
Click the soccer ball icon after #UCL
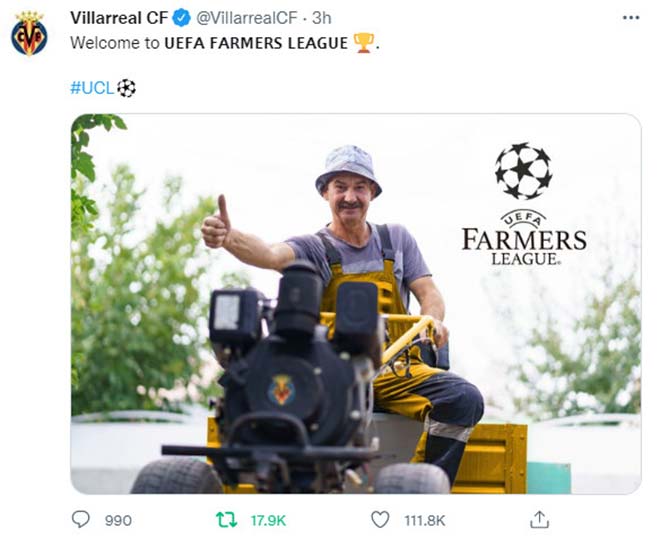click(126, 88)
